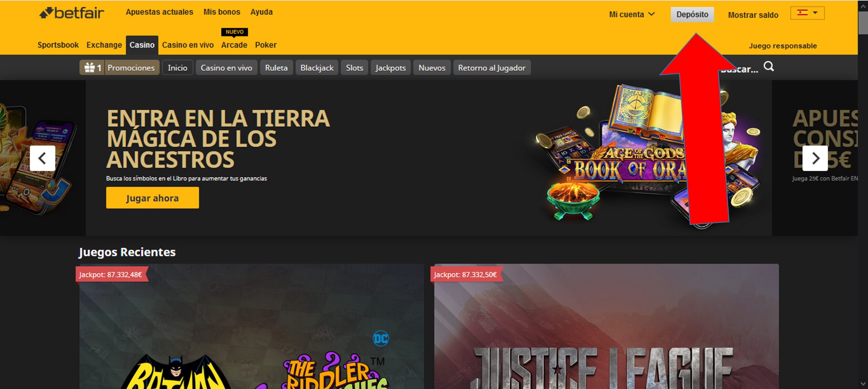Switch to the Arcade tab

point(234,45)
